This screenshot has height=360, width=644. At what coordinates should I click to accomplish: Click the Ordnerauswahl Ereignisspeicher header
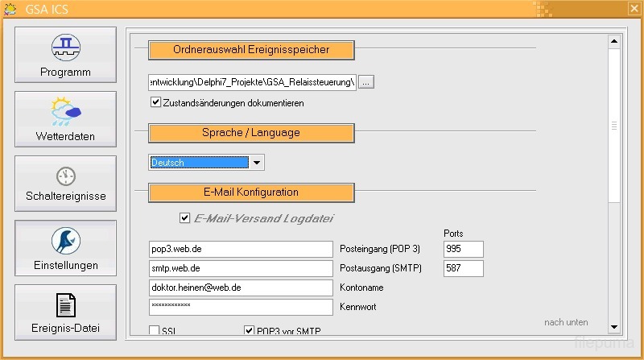tap(251, 50)
